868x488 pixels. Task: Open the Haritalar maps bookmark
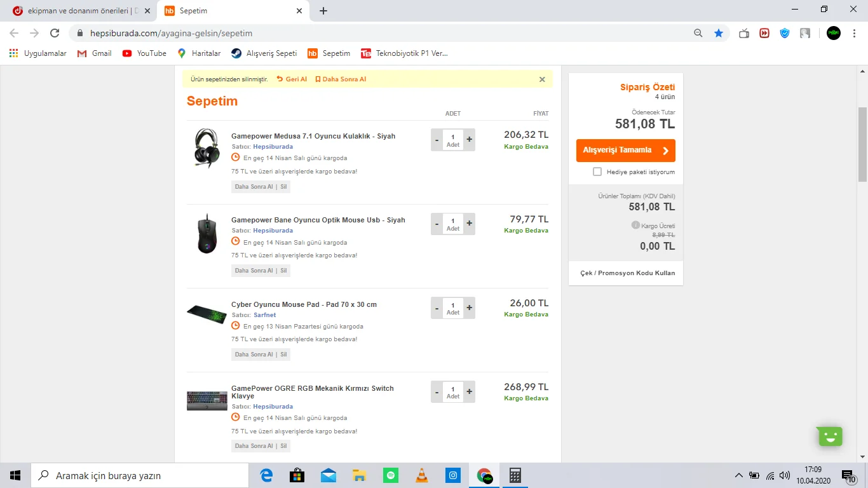coord(199,53)
